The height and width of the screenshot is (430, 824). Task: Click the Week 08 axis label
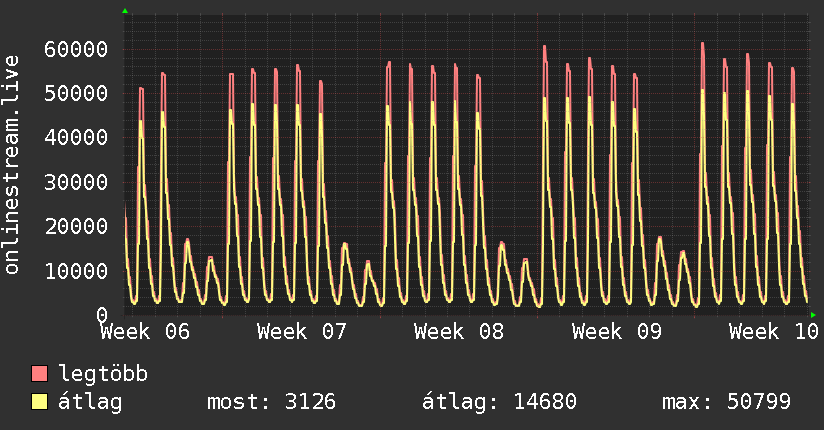(459, 332)
